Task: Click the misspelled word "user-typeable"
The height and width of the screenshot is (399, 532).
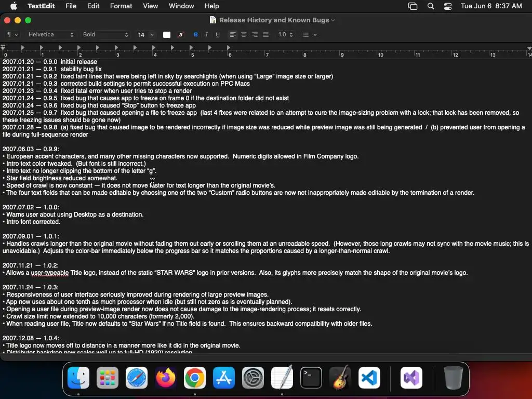Action: (x=50, y=273)
